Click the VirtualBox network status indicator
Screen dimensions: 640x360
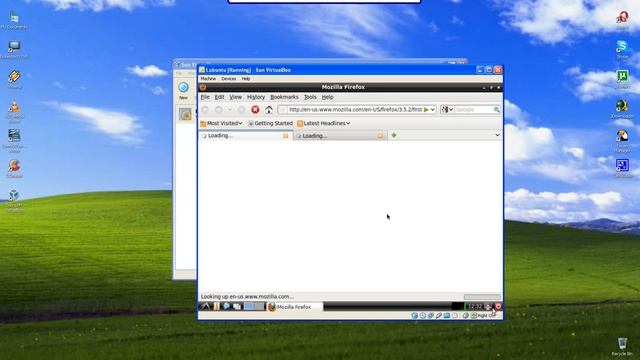point(431,316)
